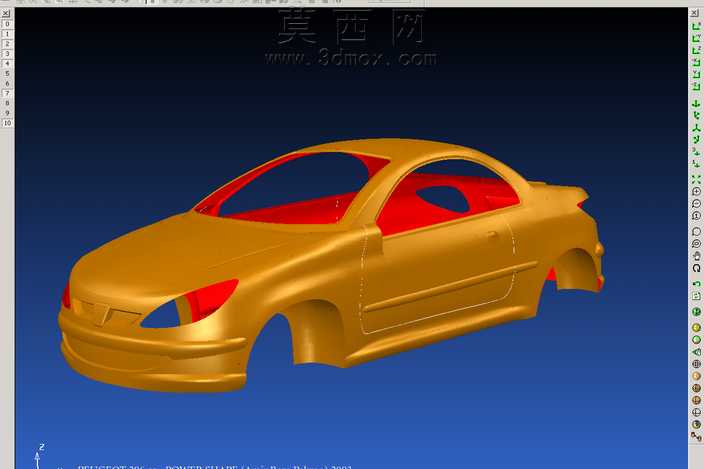Viewport: 704px width, 469px height.
Task: Select the wireframe sphere icon
Action: click(696, 364)
